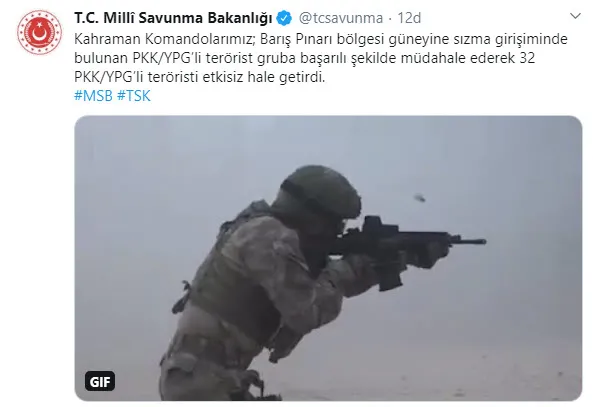Expand the tweet options chevron
This screenshot has height=407, width=593.
575,16
